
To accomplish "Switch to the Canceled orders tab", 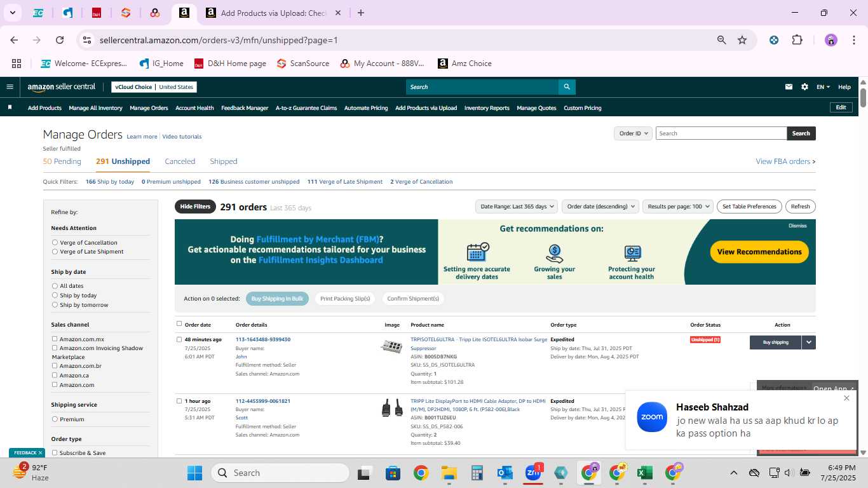I will point(180,161).
